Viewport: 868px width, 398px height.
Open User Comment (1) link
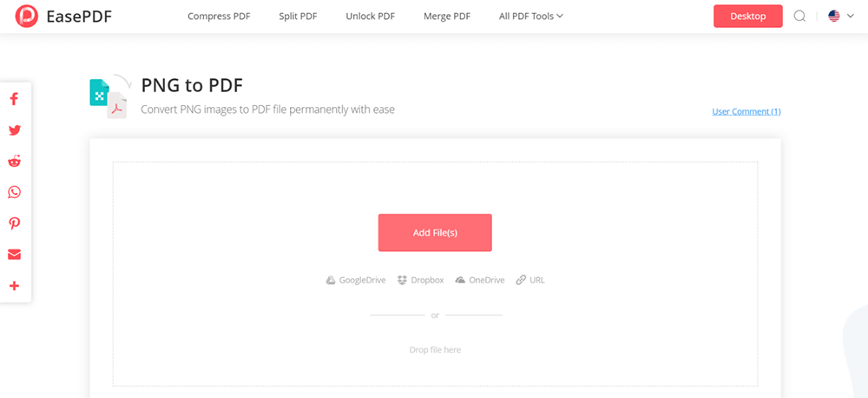tap(746, 111)
